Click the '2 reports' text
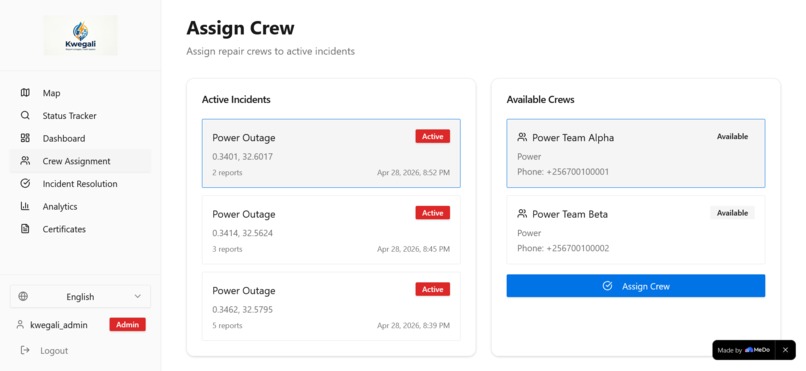The image size is (806, 371). click(x=227, y=173)
